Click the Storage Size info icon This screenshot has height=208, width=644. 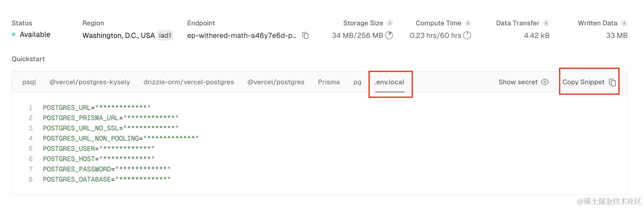390,23
